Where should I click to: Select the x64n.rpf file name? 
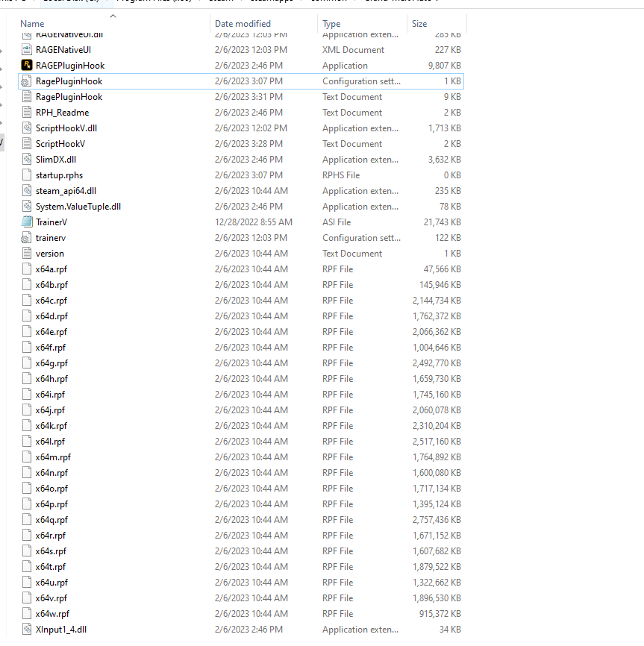(x=51, y=472)
